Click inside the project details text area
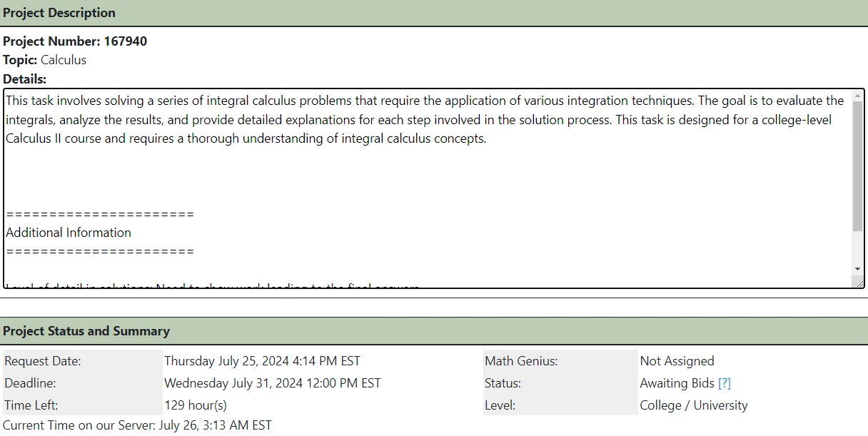The width and height of the screenshot is (868, 436). pyautogui.click(x=428, y=188)
